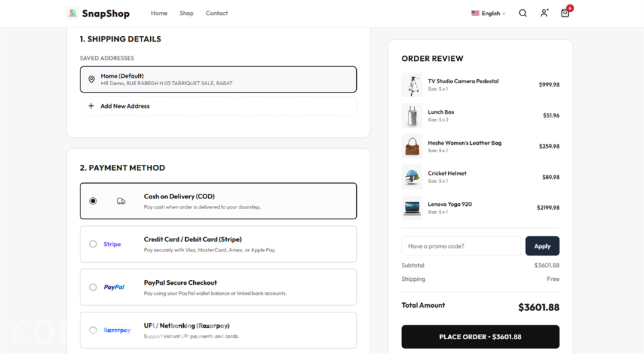Viewport: 644px width, 354px height.
Task: Open the shopping cart bag icon
Action: tap(565, 13)
